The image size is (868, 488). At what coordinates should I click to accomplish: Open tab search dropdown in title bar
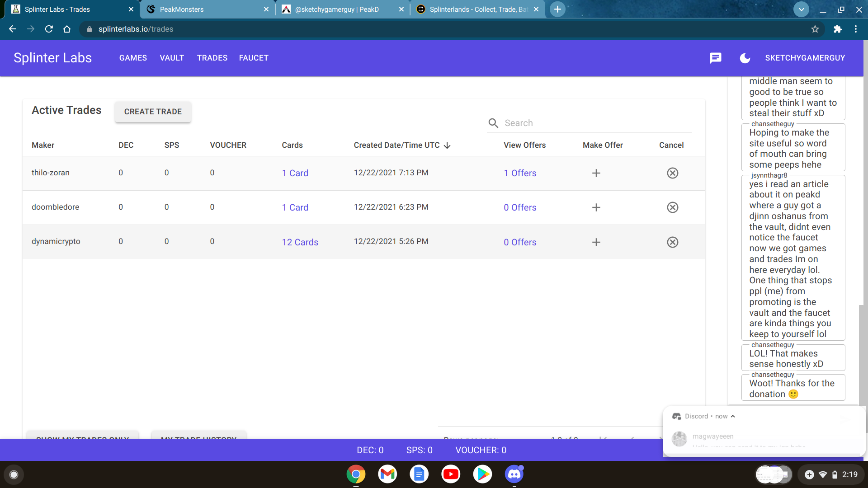[801, 9]
